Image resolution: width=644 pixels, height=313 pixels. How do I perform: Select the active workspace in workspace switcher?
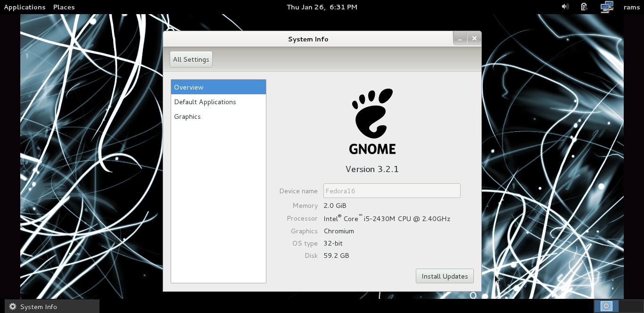(x=606, y=306)
